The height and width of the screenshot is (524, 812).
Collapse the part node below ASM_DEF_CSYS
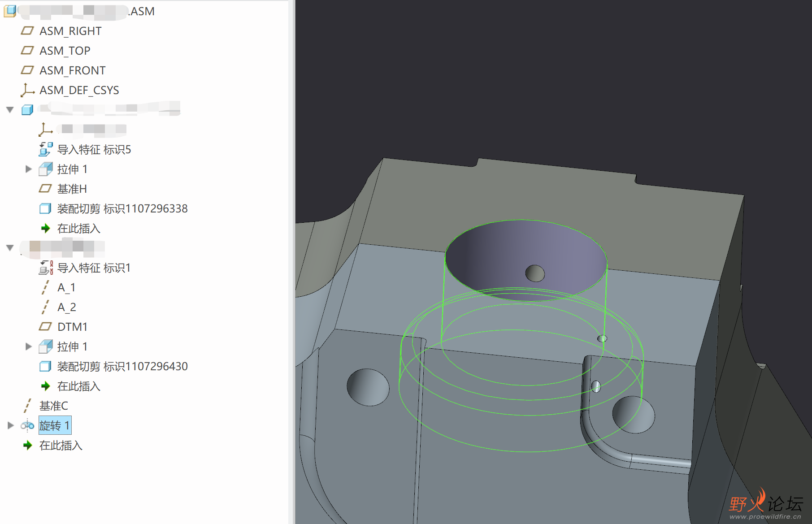coord(10,109)
